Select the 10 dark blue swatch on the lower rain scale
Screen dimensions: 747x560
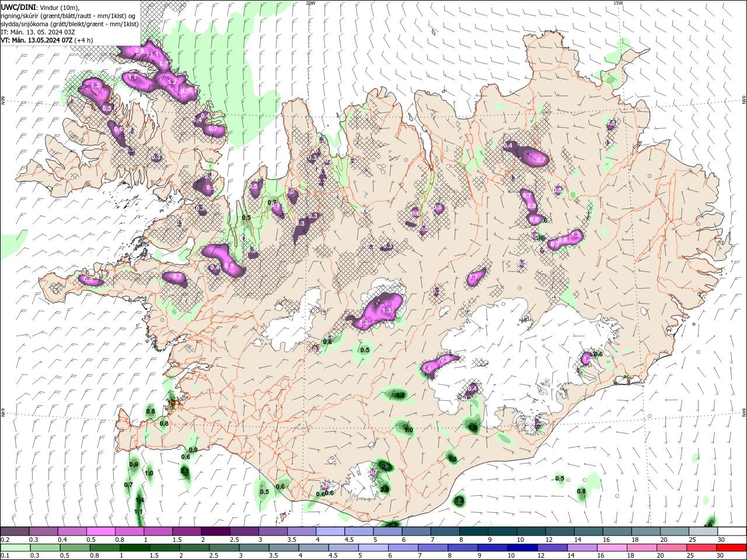[x=523, y=548]
